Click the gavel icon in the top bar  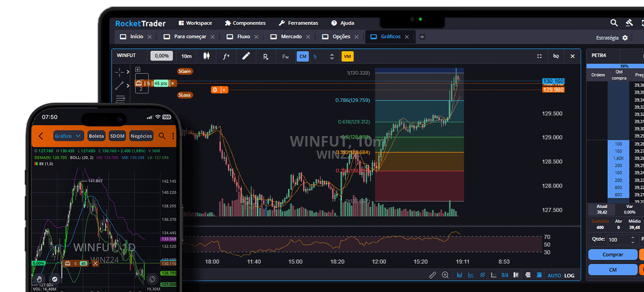(629, 23)
